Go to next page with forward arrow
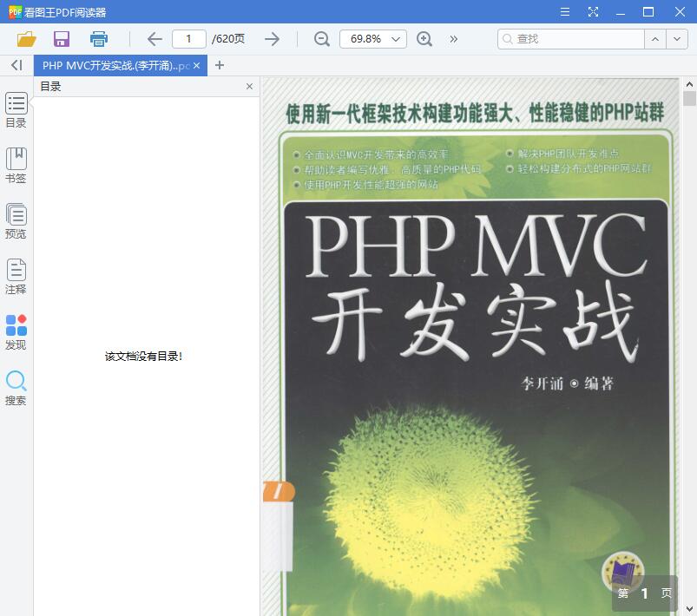Screen dimensions: 697x616 pyautogui.click(x=272, y=38)
